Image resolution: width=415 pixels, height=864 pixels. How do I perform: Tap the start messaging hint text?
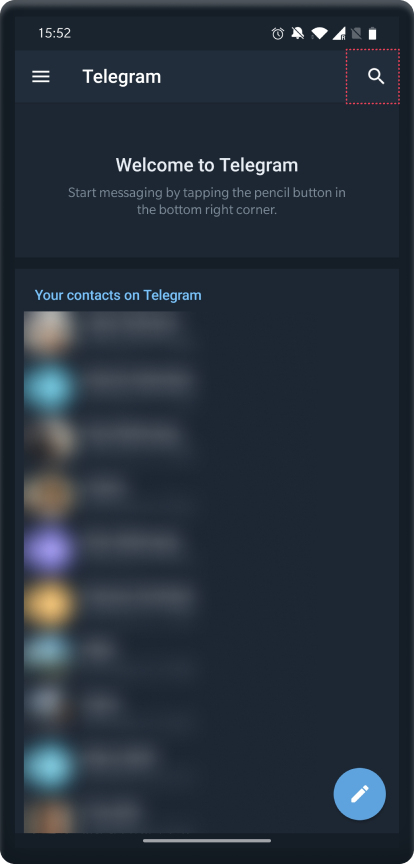point(207,201)
